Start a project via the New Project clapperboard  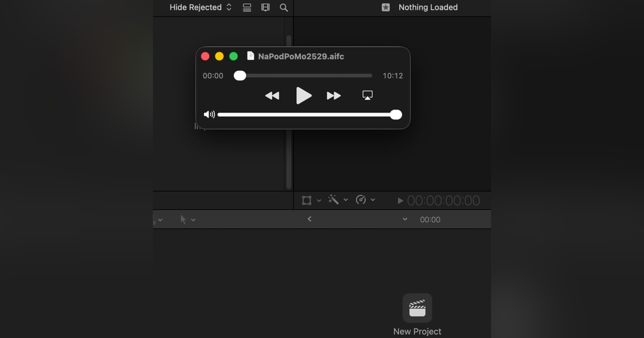(x=417, y=307)
